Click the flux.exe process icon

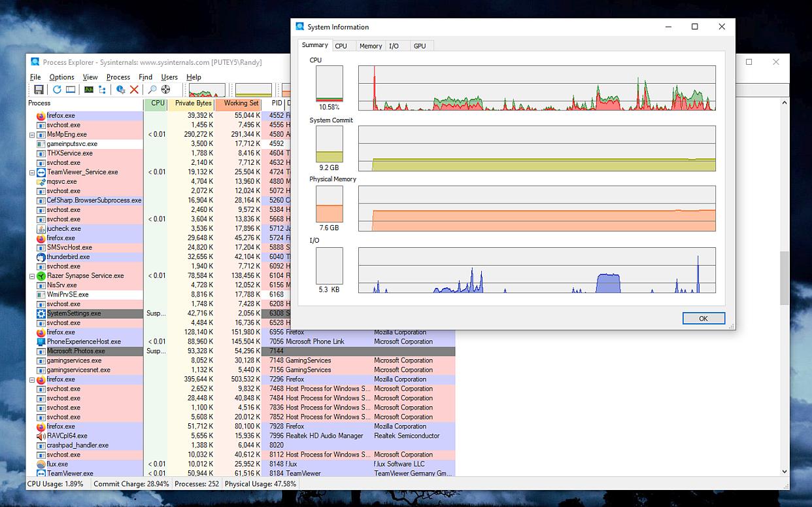tap(41, 464)
